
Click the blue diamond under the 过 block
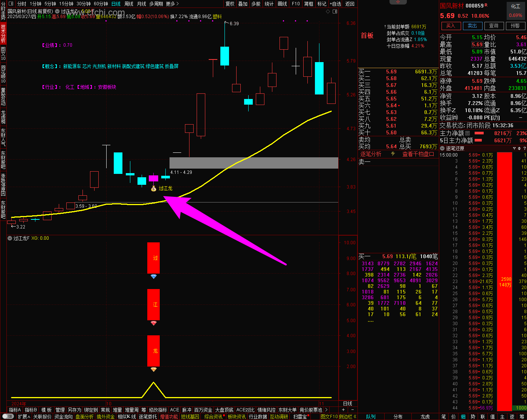(x=153, y=277)
